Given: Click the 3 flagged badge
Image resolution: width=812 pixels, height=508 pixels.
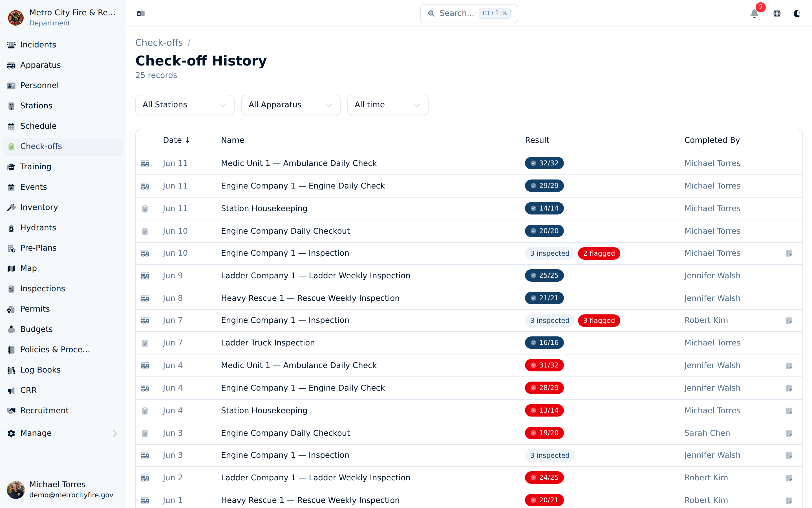Looking at the screenshot, I should (599, 321).
